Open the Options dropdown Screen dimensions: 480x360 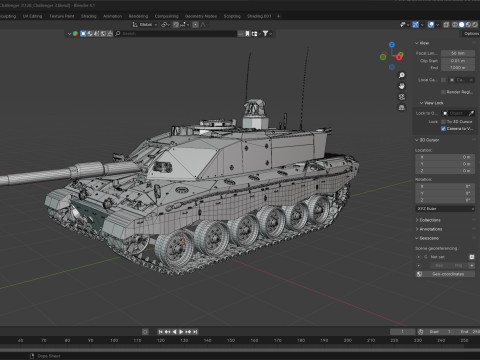click(x=471, y=34)
